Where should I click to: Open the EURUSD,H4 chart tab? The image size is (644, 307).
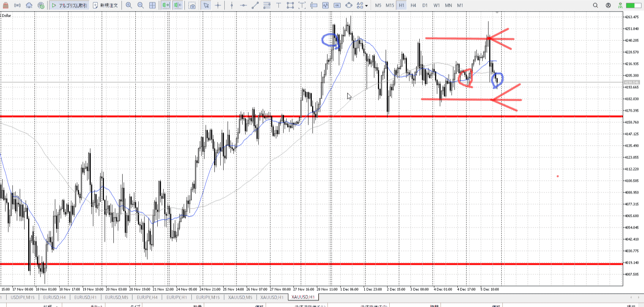pyautogui.click(x=55, y=297)
